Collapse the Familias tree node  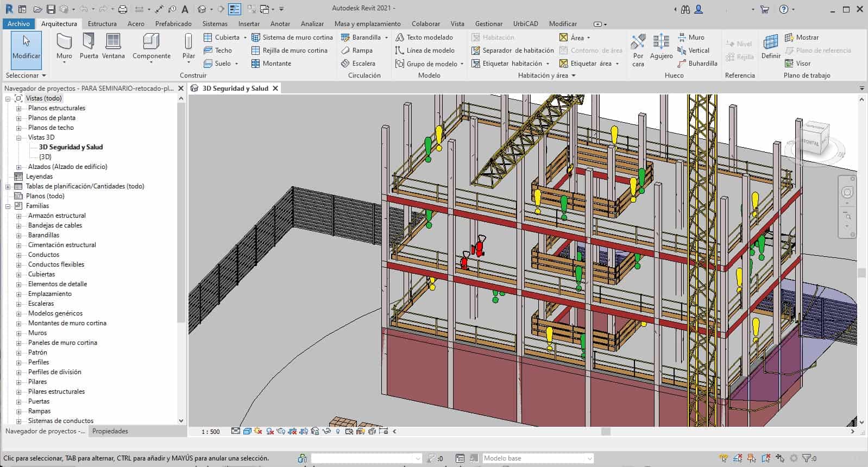(8, 206)
